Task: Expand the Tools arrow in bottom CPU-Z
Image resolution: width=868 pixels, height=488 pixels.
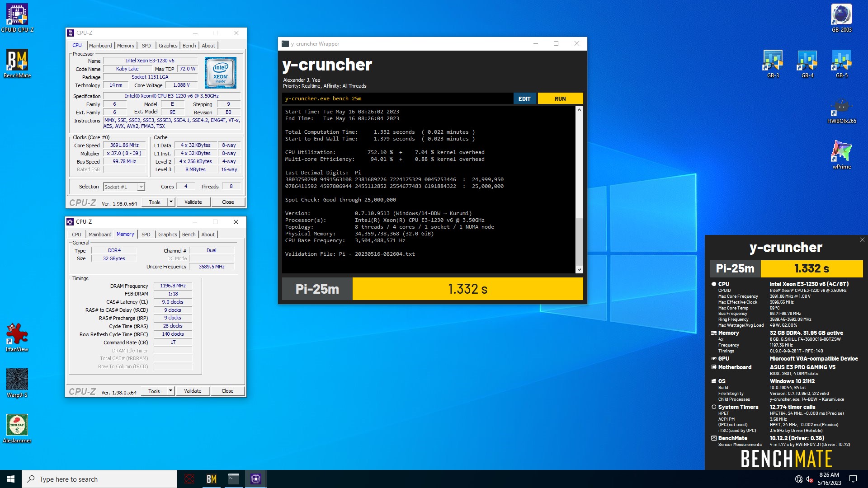Action: coord(170,391)
